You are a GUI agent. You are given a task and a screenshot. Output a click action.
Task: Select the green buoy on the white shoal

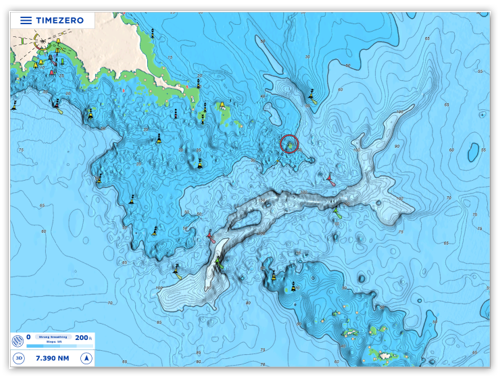[219, 263]
